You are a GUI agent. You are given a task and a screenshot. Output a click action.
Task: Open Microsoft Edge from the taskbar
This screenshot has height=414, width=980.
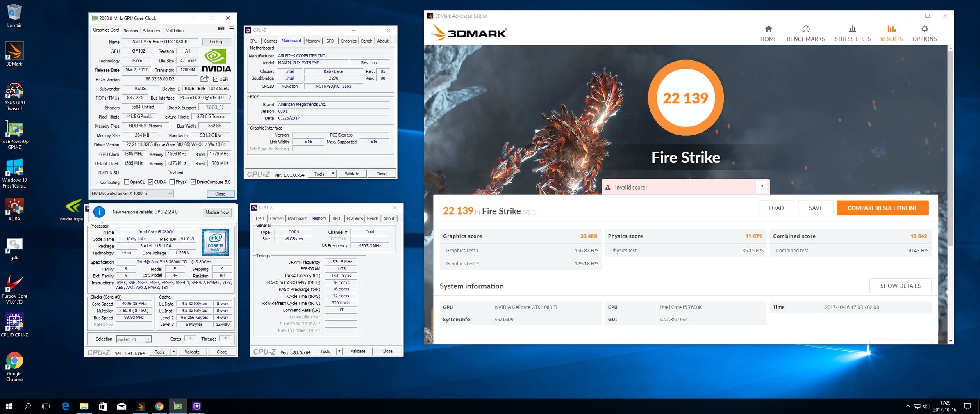tap(66, 406)
